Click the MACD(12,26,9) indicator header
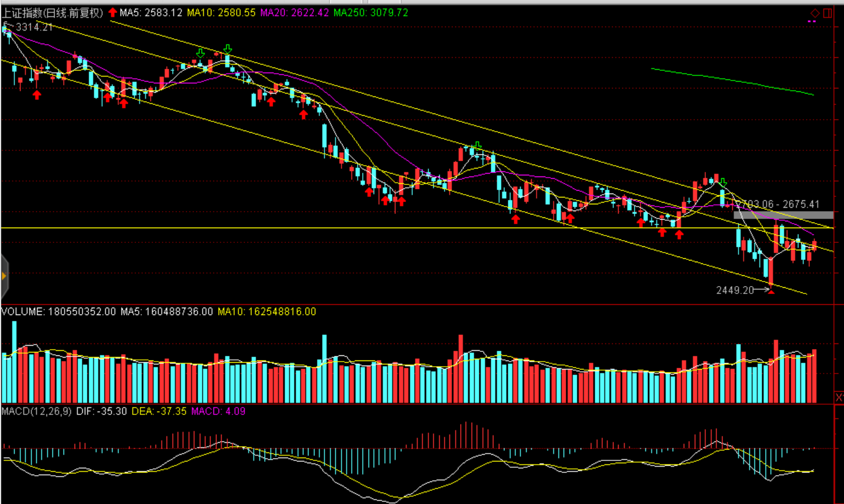844x504 pixels. point(36,411)
